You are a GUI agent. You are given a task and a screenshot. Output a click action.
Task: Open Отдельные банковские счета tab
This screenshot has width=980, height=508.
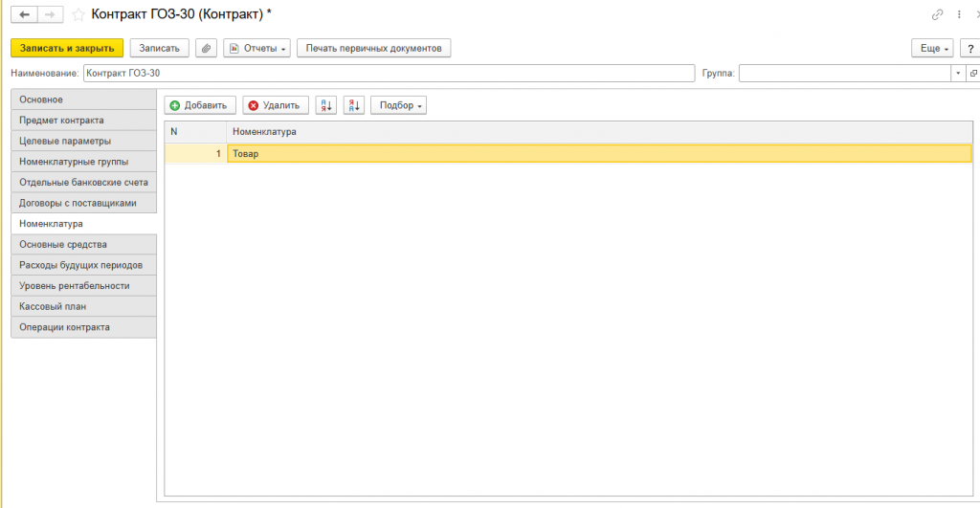84,182
